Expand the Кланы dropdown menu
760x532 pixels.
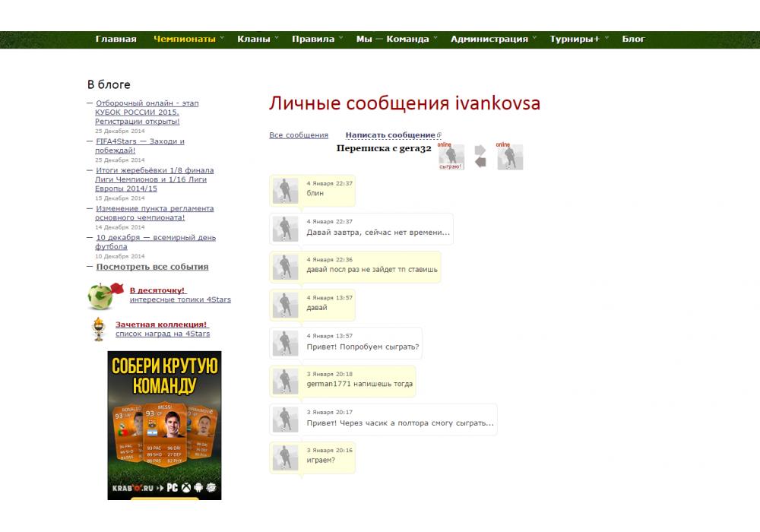pos(258,39)
